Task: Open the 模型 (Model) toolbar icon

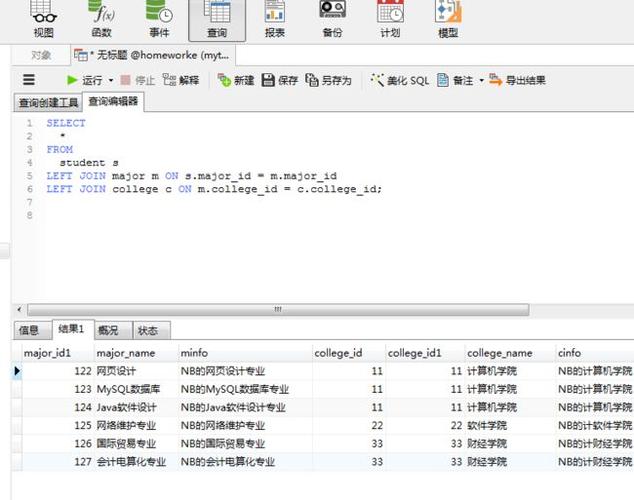Action: (x=448, y=19)
